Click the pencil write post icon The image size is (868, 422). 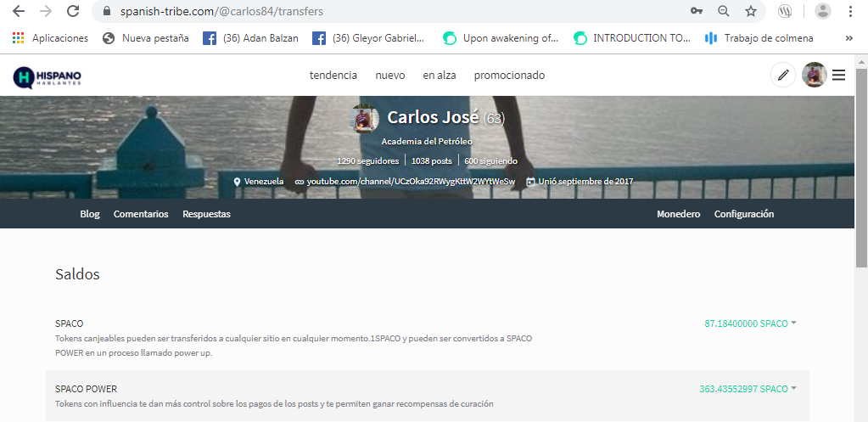tap(783, 75)
